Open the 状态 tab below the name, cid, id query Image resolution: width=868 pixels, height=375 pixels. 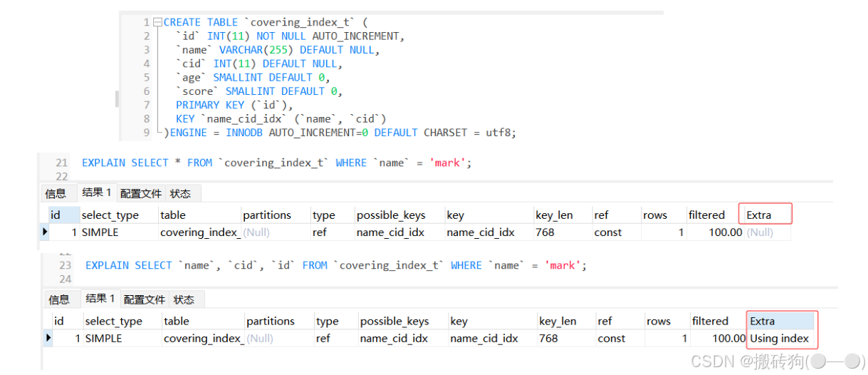click(184, 299)
